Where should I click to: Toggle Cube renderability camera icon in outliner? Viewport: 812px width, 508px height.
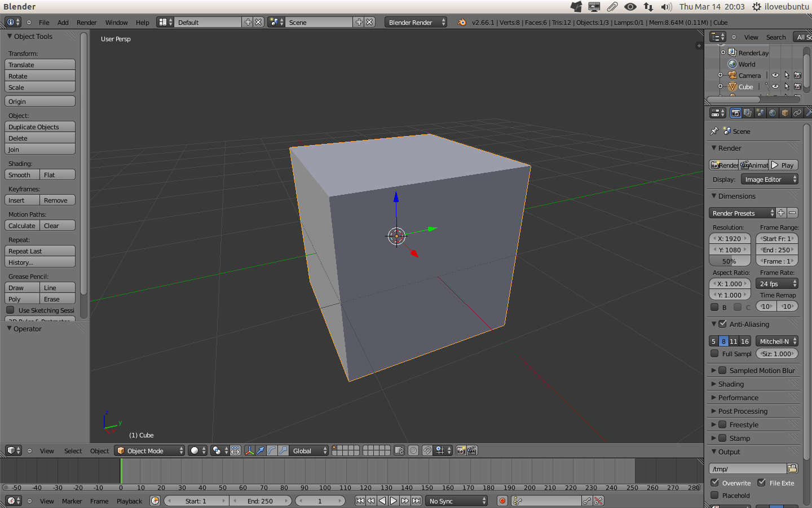tap(798, 86)
